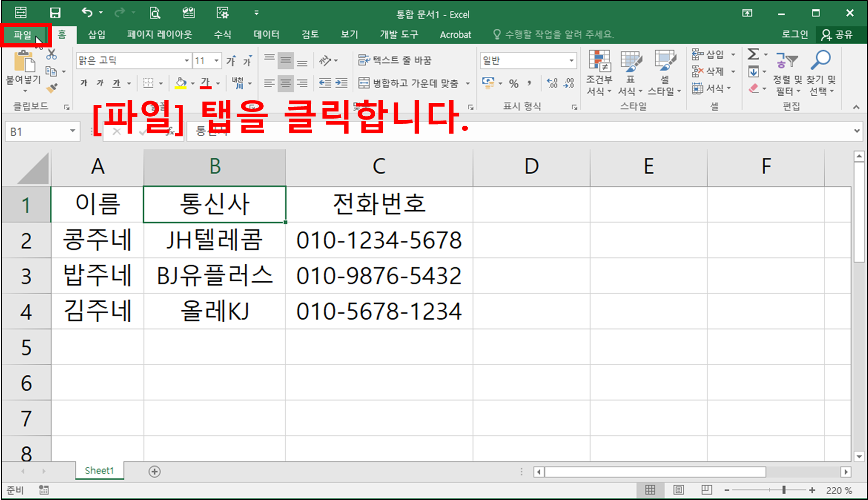Image resolution: width=868 pixels, height=500 pixels.
Task: Click the Save icon in Quick Access Toolbar
Action: coord(56,12)
